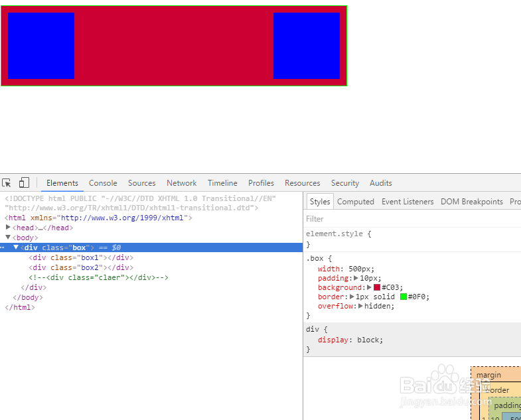Select the DOCTYPE declaration line
Screen dimensions: 521x420
pyautogui.click(x=140, y=203)
